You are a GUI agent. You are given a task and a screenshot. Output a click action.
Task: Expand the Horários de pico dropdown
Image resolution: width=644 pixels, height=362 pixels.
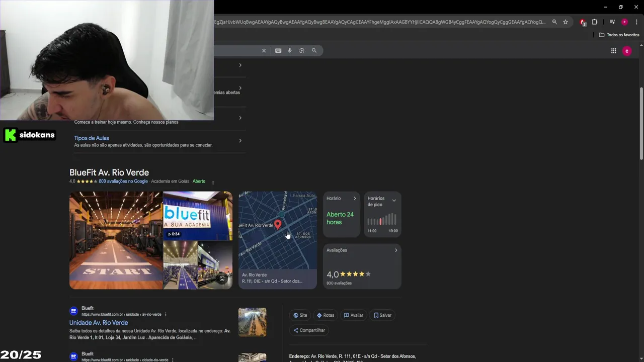394,201
